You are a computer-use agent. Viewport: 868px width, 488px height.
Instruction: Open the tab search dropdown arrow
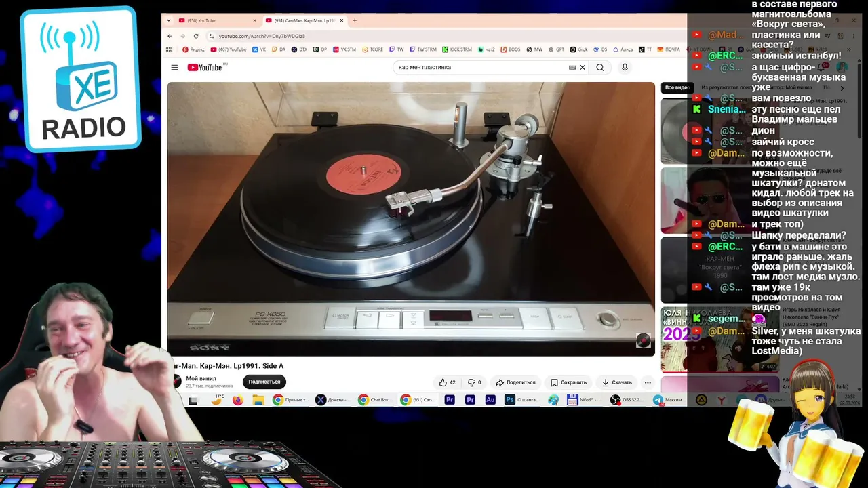(169, 20)
